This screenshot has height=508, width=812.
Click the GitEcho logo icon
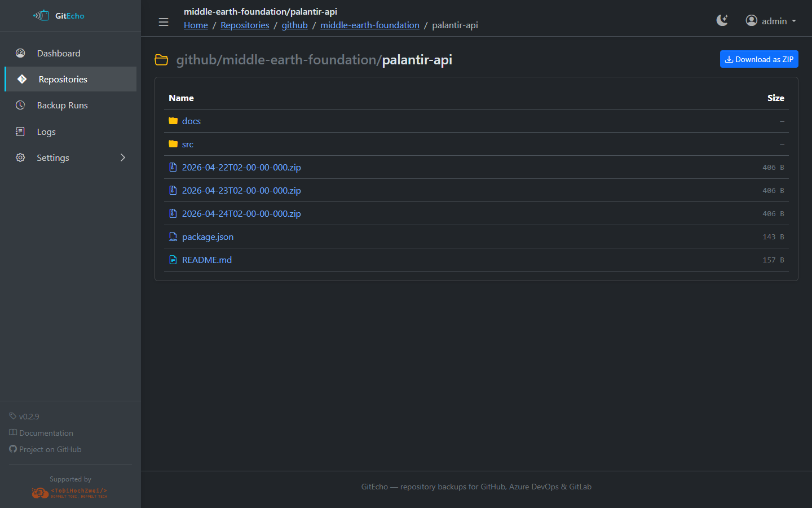[x=41, y=16]
